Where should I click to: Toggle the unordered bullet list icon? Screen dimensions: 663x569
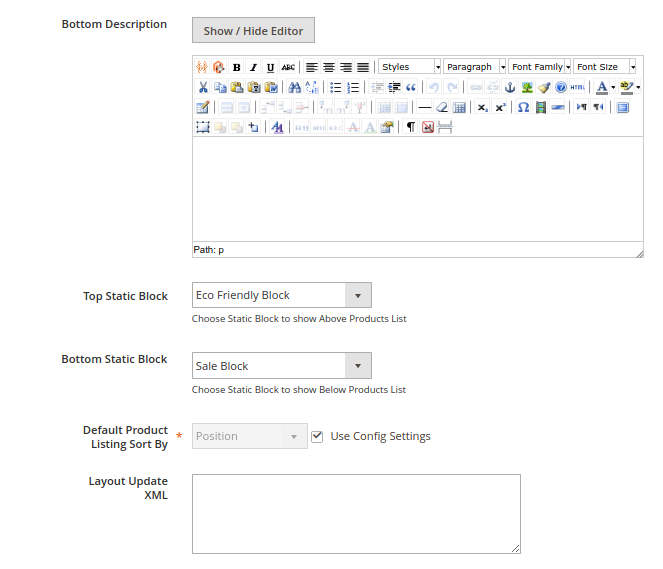[x=336, y=87]
